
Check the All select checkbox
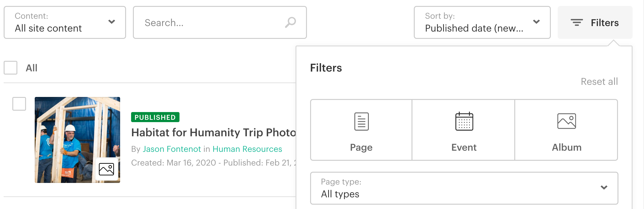pos(11,68)
